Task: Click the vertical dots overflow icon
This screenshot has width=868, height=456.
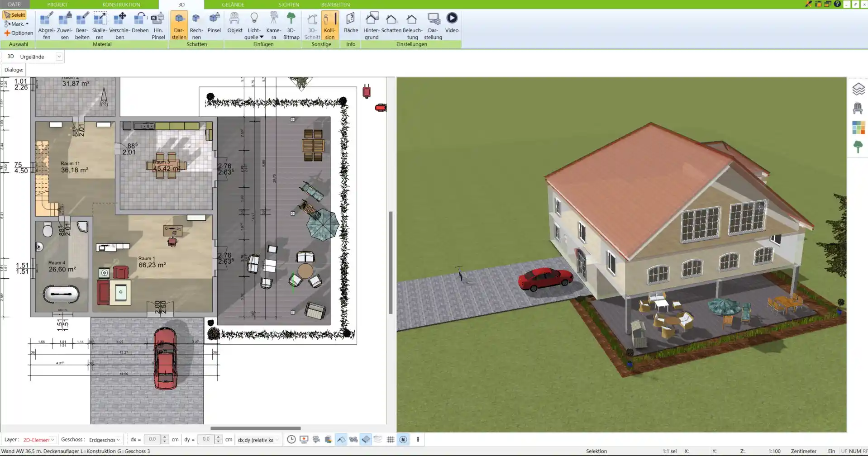Action: pyautogui.click(x=418, y=439)
